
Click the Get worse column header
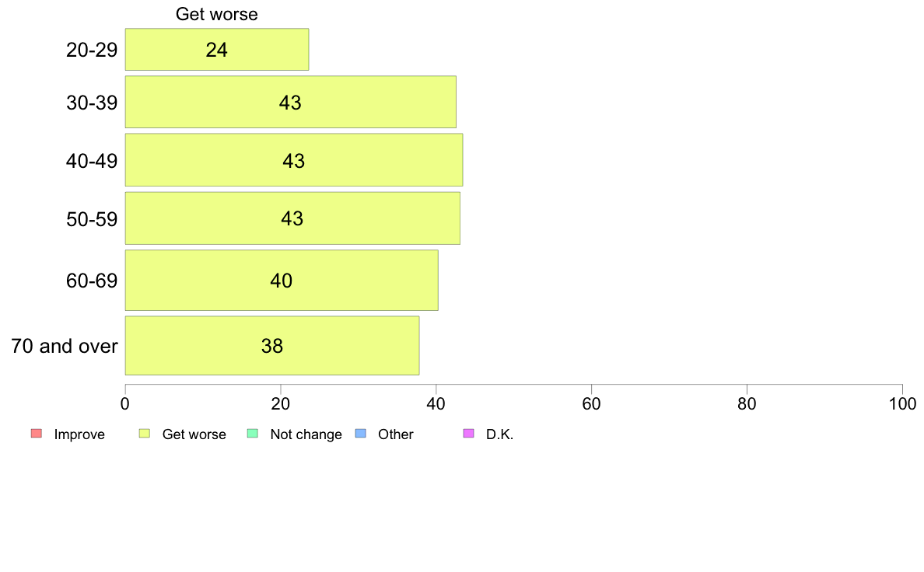pos(217,14)
